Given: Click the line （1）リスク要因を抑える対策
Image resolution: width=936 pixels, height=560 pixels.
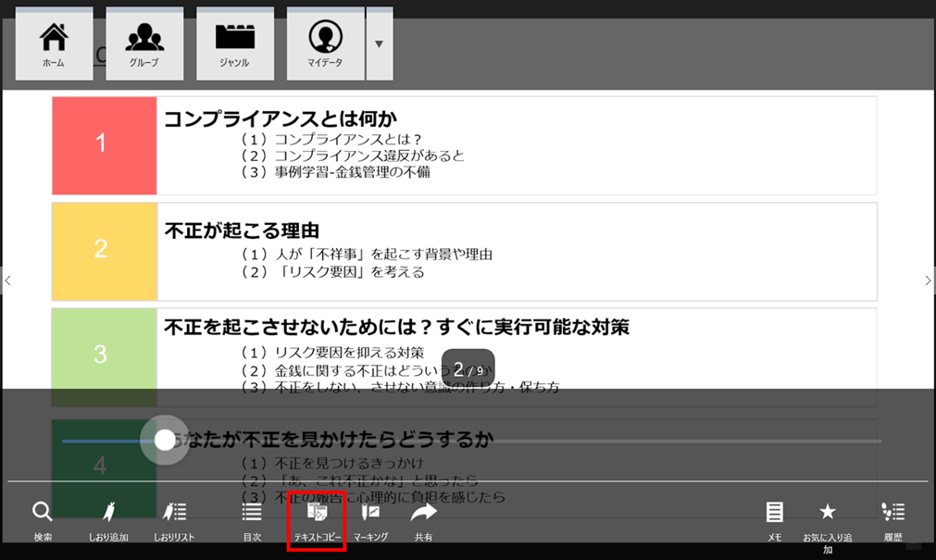Looking at the screenshot, I should (x=331, y=353).
